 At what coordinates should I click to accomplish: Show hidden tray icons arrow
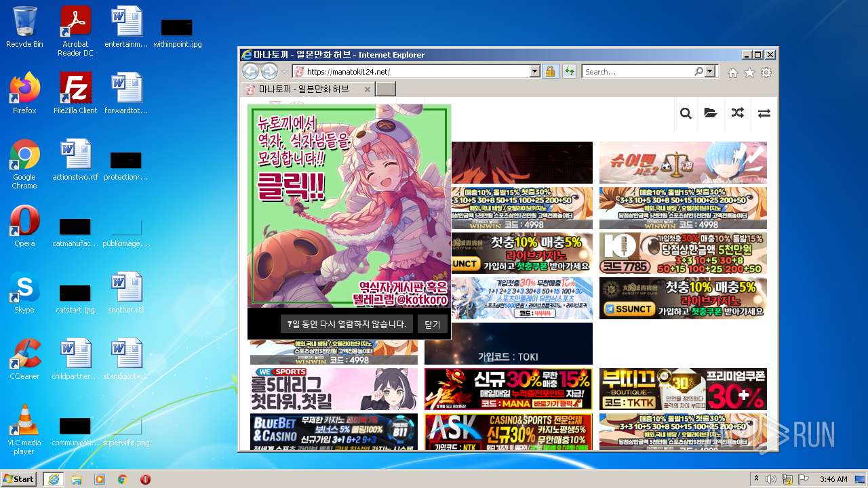pos(756,479)
